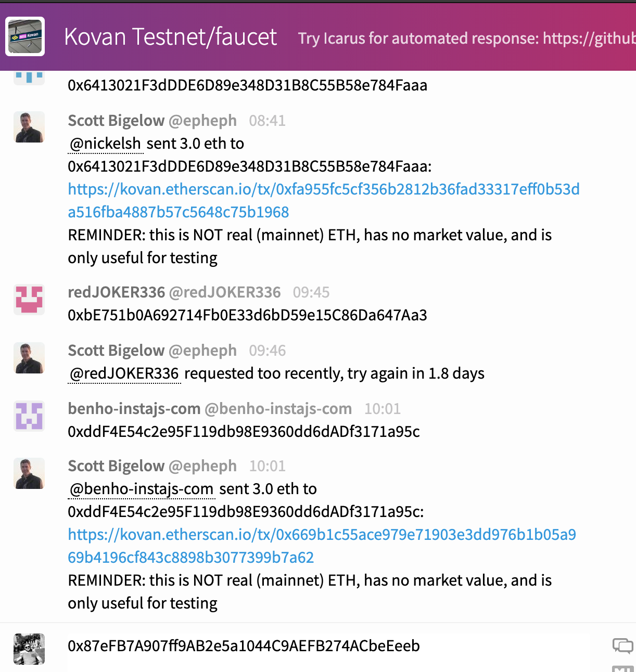Click the @benho-instajs-com mention in Scott's reply
The width and height of the screenshot is (636, 672).
tap(142, 489)
